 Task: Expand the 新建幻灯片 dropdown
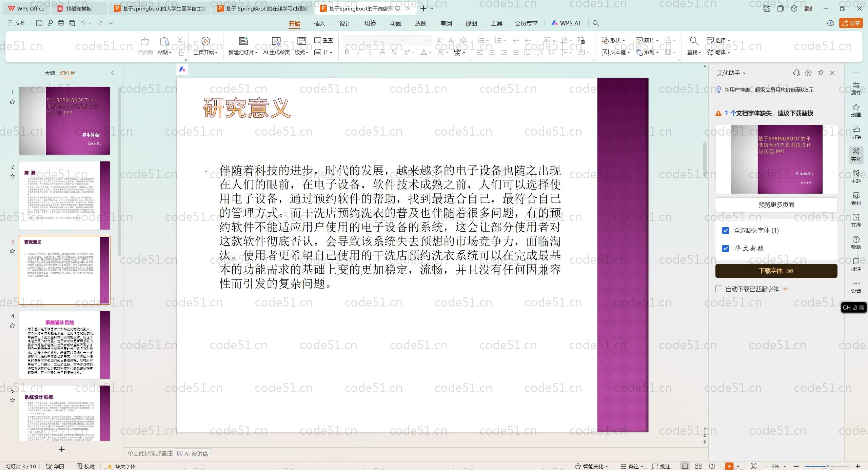[x=256, y=53]
